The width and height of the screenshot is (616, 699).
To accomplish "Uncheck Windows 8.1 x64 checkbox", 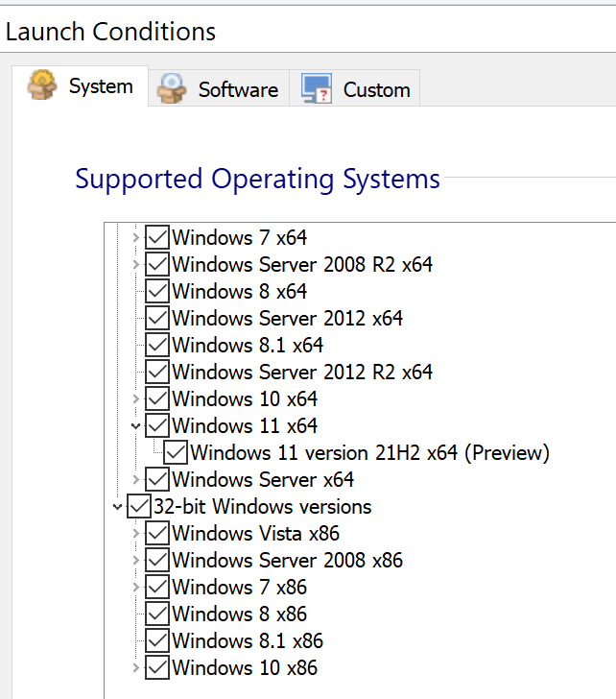I will pos(156,345).
